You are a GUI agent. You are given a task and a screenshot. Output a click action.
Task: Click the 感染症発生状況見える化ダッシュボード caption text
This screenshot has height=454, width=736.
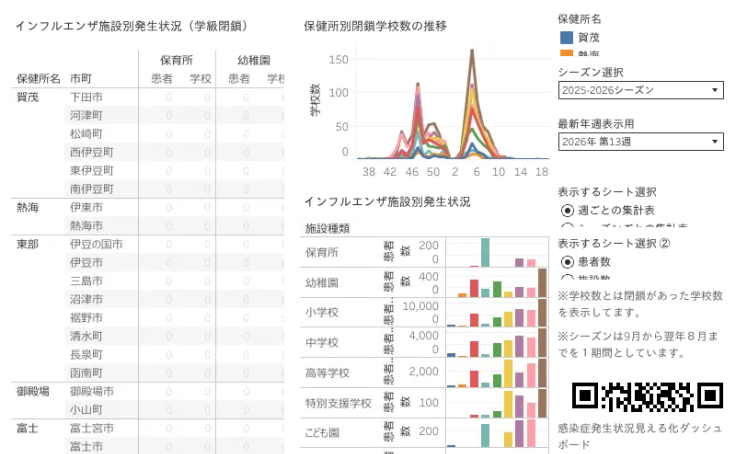click(x=639, y=436)
